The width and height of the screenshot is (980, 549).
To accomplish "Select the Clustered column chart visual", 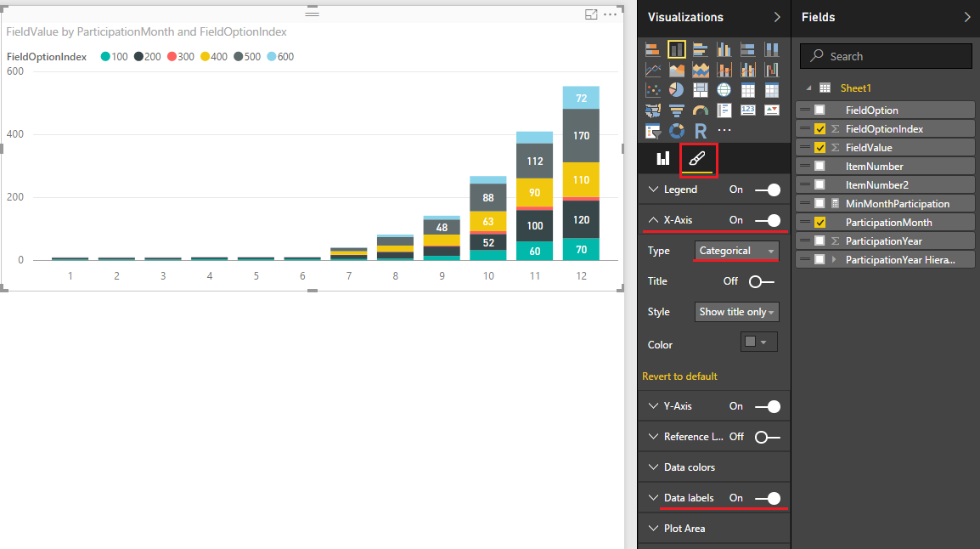I will coord(724,49).
